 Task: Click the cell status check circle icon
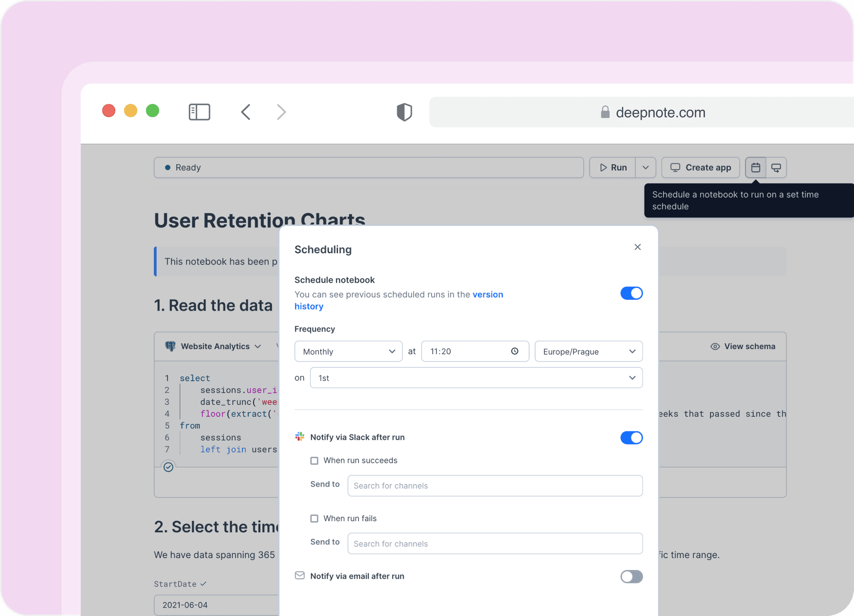[168, 467]
